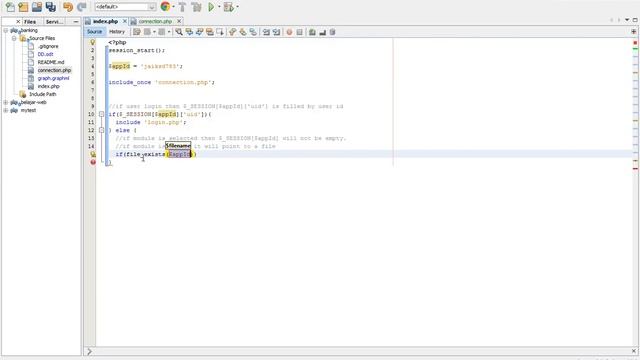This screenshot has height=360, width=640.
Task: Click the Debug Project toolbar icon
Action: [229, 7]
